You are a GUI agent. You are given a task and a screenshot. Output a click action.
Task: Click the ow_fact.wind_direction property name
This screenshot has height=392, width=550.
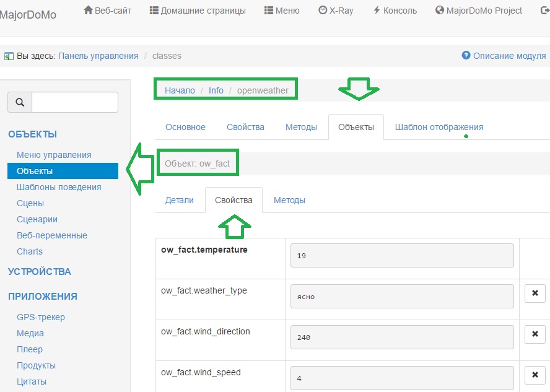click(205, 332)
